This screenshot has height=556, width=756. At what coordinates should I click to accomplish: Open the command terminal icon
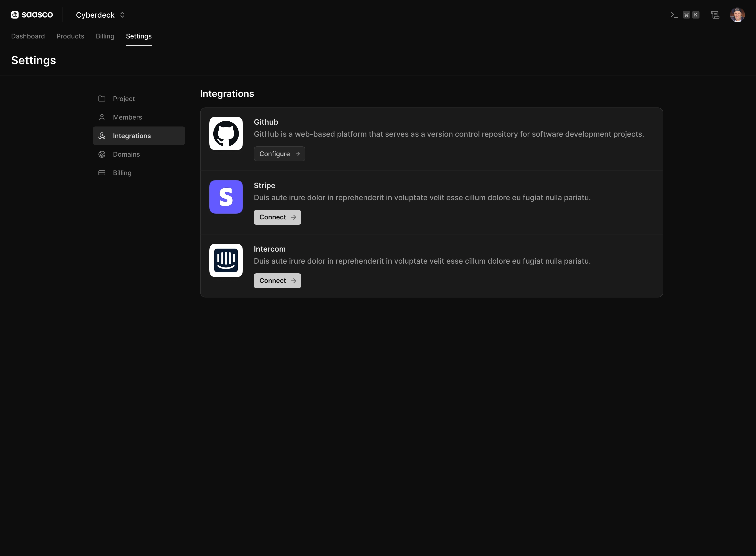point(674,15)
